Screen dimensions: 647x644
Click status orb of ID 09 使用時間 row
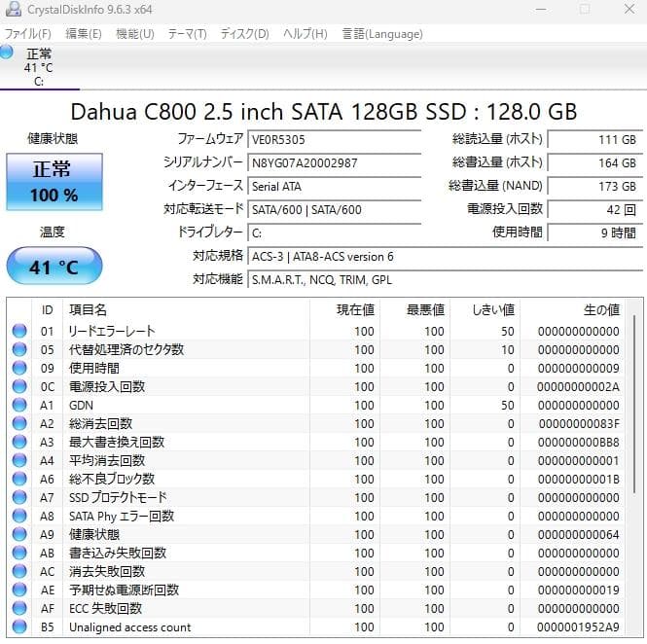click(19, 368)
